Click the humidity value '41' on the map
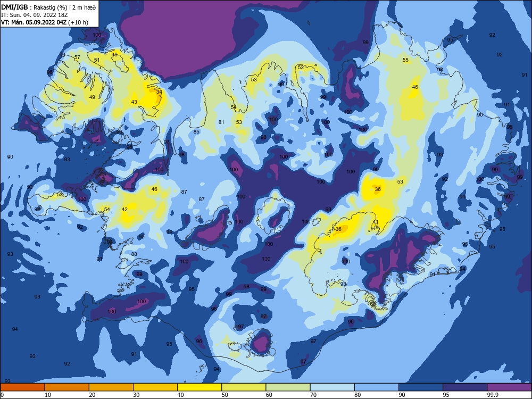This screenshot has height=399, width=532. (376, 222)
